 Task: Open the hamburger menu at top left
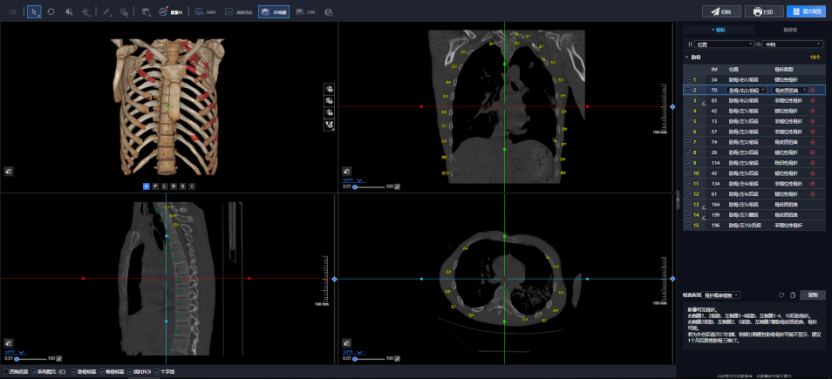(13, 12)
